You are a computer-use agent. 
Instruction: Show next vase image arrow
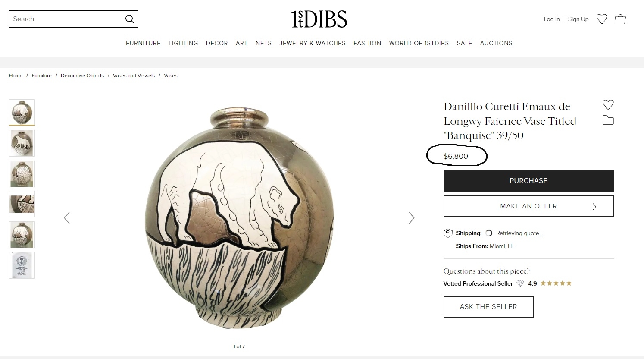click(x=411, y=218)
